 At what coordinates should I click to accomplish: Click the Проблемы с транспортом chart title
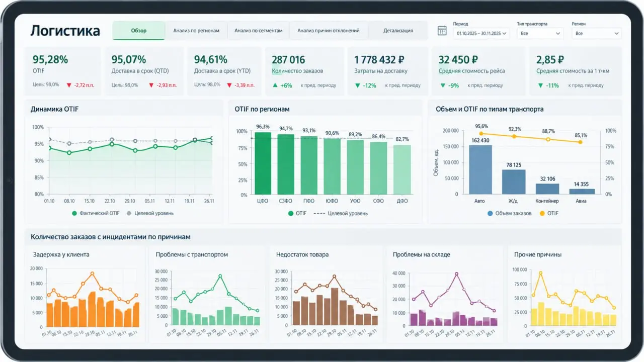pos(192,254)
